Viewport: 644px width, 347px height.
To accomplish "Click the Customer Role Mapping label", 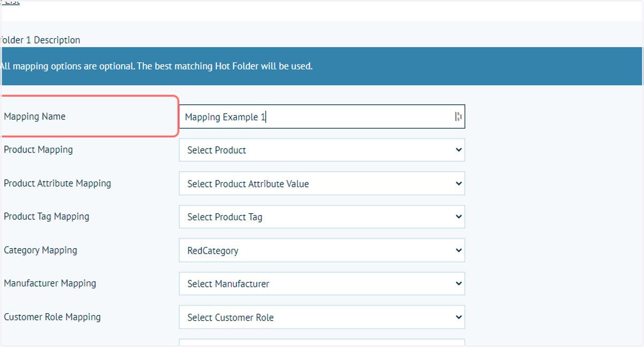I will (52, 317).
